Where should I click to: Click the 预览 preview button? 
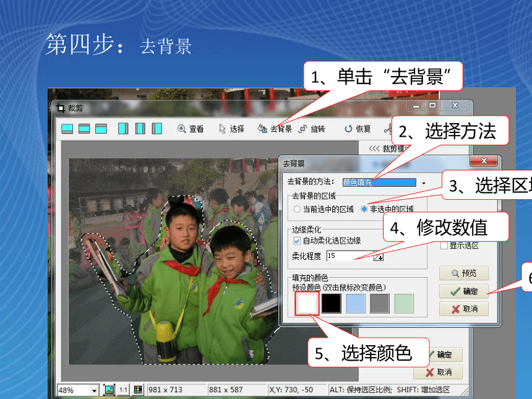coord(464,273)
